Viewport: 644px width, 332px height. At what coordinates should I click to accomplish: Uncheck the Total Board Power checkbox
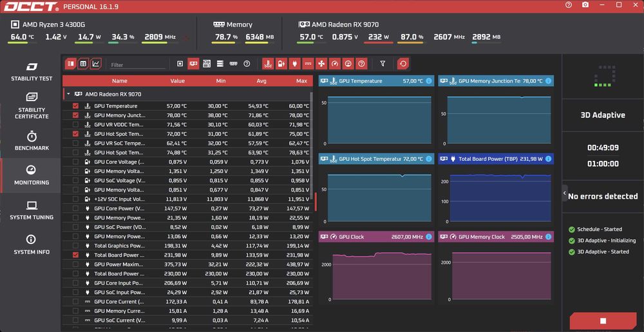click(75, 255)
